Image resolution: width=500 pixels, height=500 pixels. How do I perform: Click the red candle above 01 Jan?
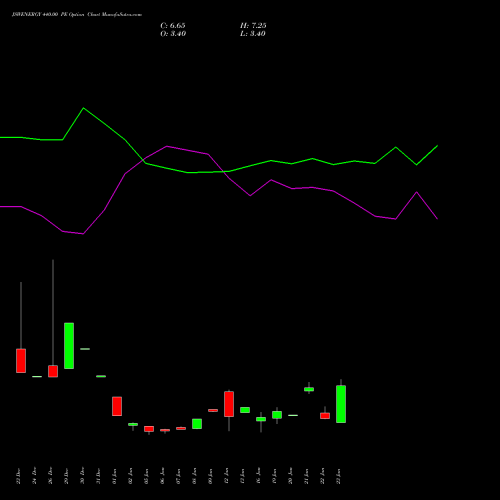click(117, 406)
